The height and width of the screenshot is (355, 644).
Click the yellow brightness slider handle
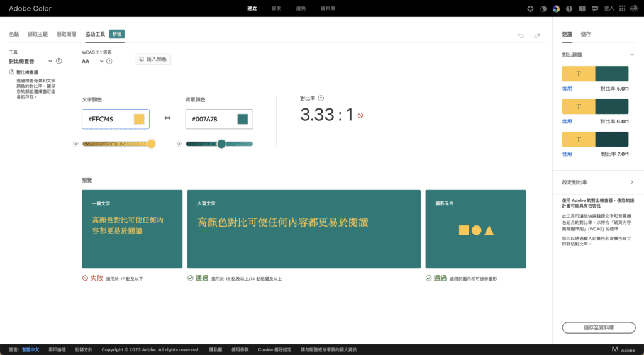pyautogui.click(x=151, y=144)
